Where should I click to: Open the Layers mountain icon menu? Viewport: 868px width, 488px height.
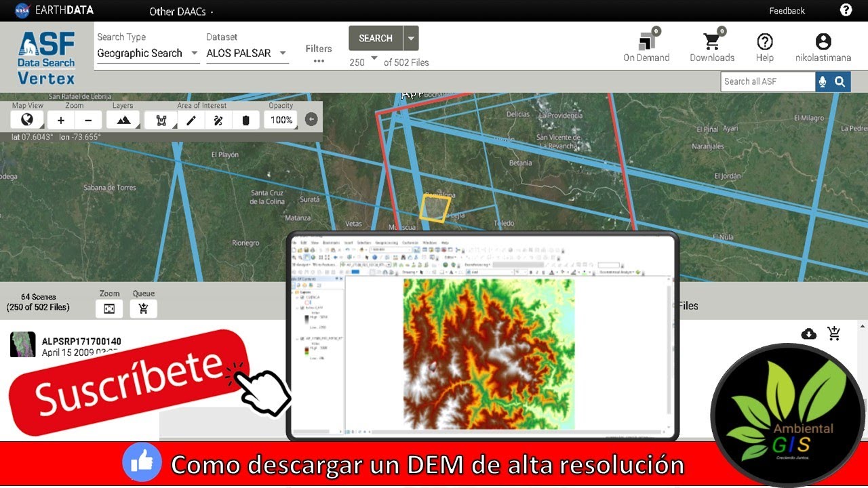123,120
